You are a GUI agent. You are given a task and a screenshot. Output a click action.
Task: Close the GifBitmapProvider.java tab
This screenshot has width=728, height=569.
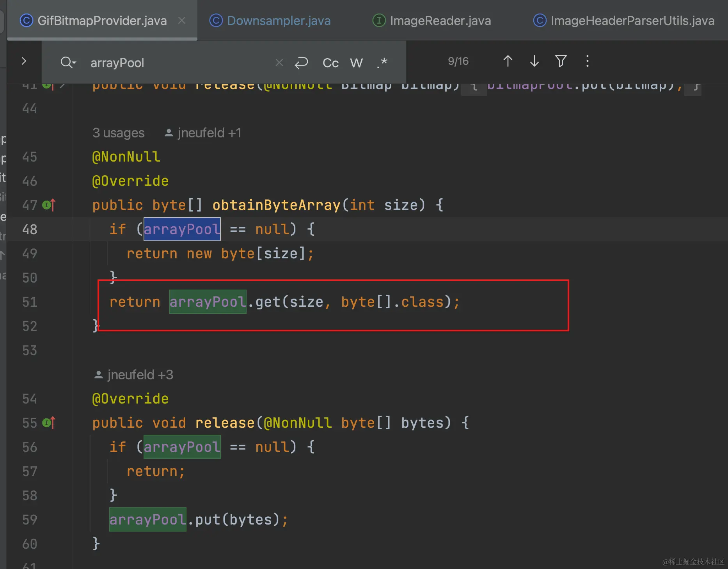tap(182, 20)
